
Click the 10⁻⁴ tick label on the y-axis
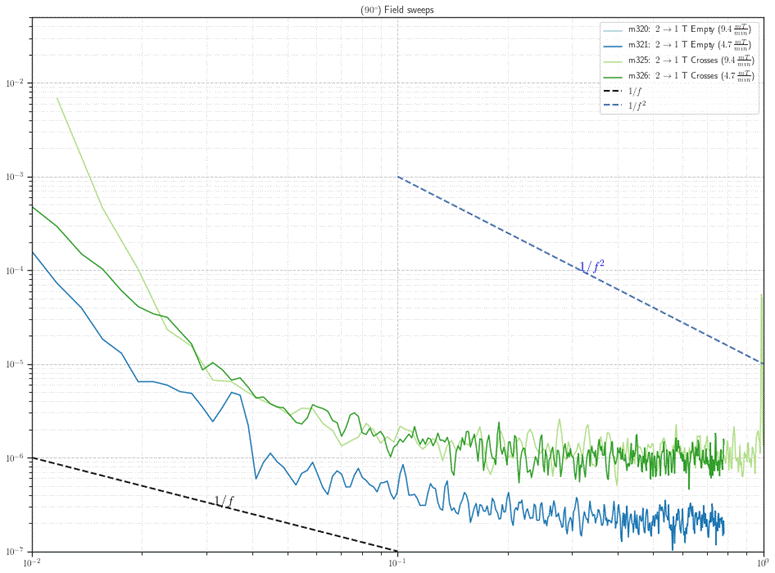point(17,271)
